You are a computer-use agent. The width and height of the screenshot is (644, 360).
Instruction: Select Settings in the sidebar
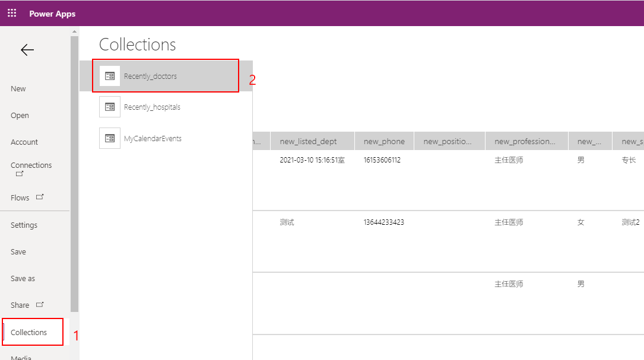tap(24, 225)
